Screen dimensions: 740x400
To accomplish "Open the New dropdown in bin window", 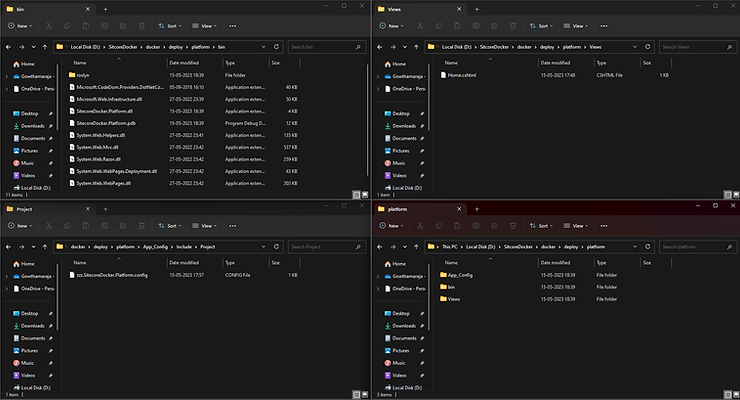I will [20, 26].
